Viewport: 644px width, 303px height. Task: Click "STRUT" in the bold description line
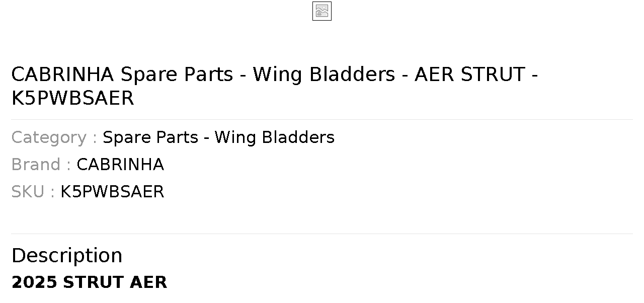(x=94, y=282)
